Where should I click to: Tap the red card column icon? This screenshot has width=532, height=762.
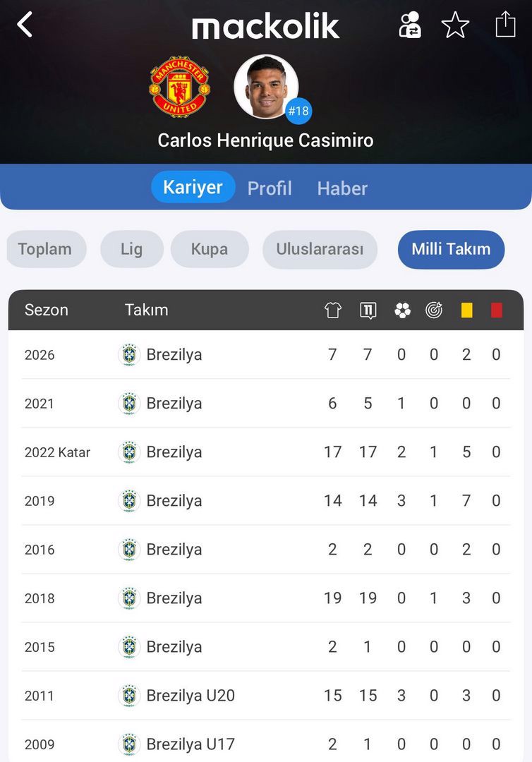[x=497, y=310]
